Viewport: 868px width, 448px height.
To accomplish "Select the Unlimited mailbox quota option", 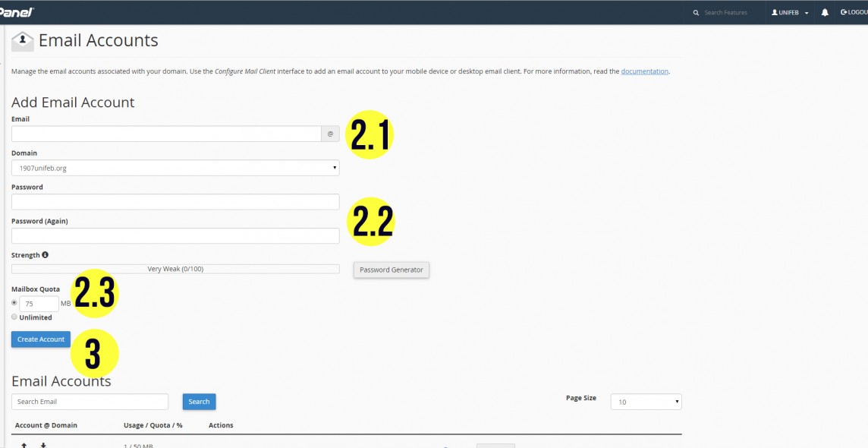I will 14,317.
